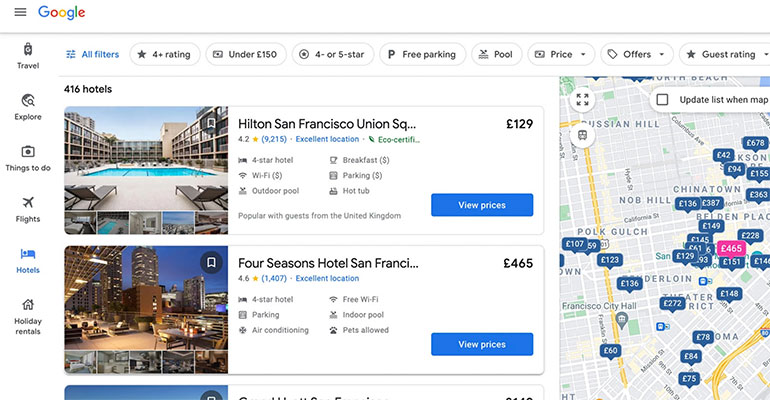
Task: Open Four Seasons Hotel San Francisco title
Action: [328, 264]
